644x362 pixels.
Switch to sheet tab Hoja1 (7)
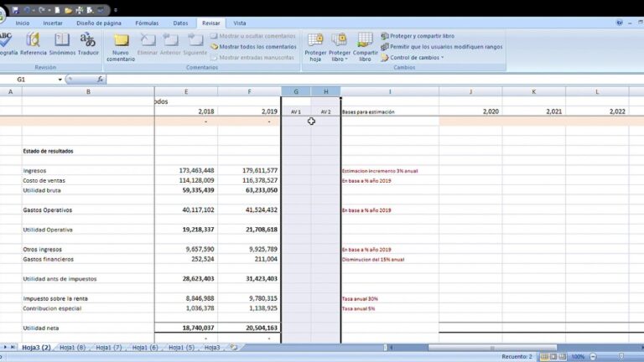(x=109, y=347)
